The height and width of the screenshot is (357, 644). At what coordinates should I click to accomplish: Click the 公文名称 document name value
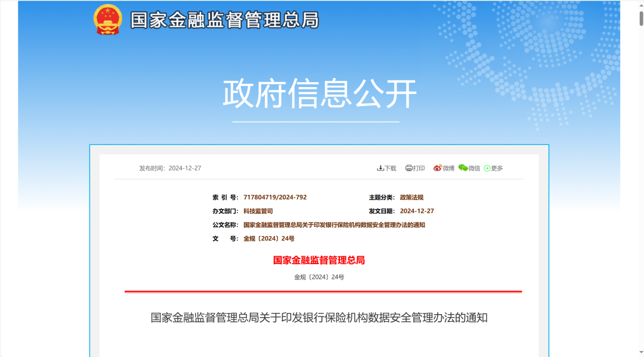point(334,225)
